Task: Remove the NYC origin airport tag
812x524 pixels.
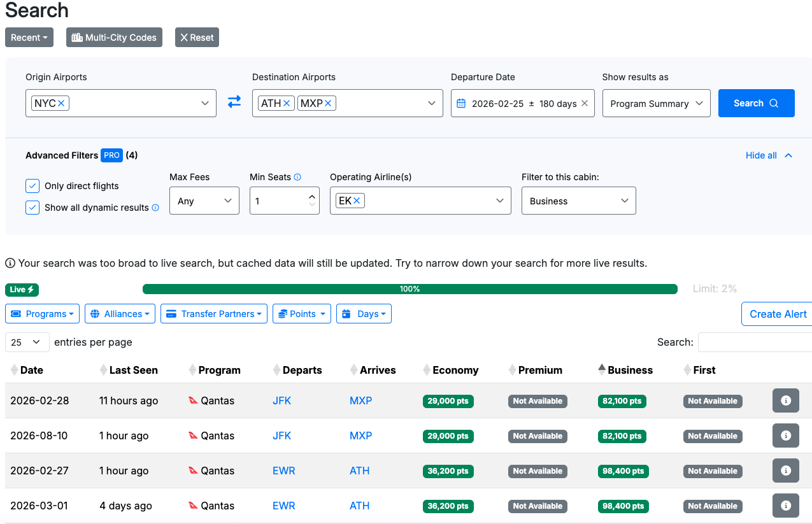Action: coord(62,103)
